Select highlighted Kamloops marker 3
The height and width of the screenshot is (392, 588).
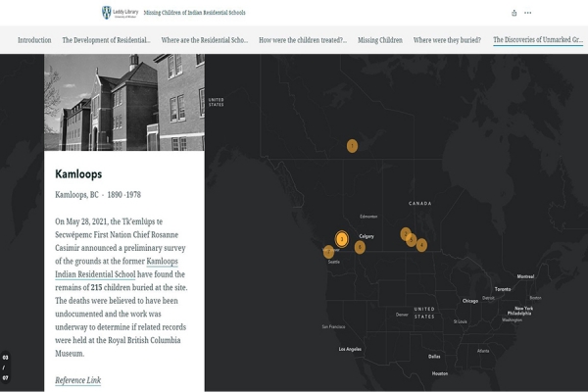tap(342, 238)
